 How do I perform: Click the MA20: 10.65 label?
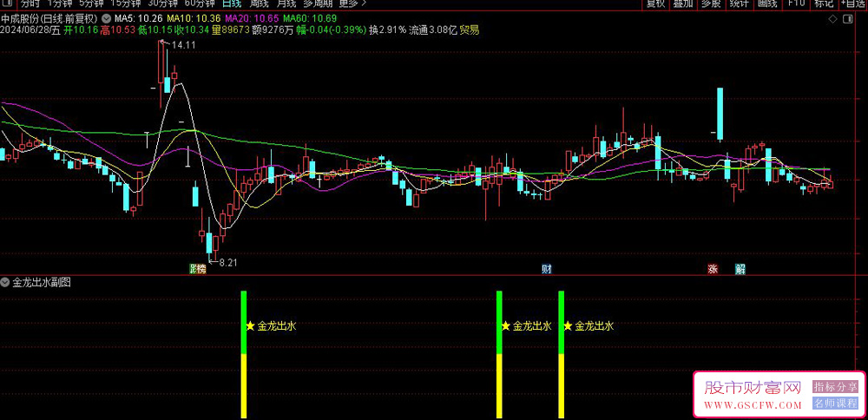(x=250, y=17)
